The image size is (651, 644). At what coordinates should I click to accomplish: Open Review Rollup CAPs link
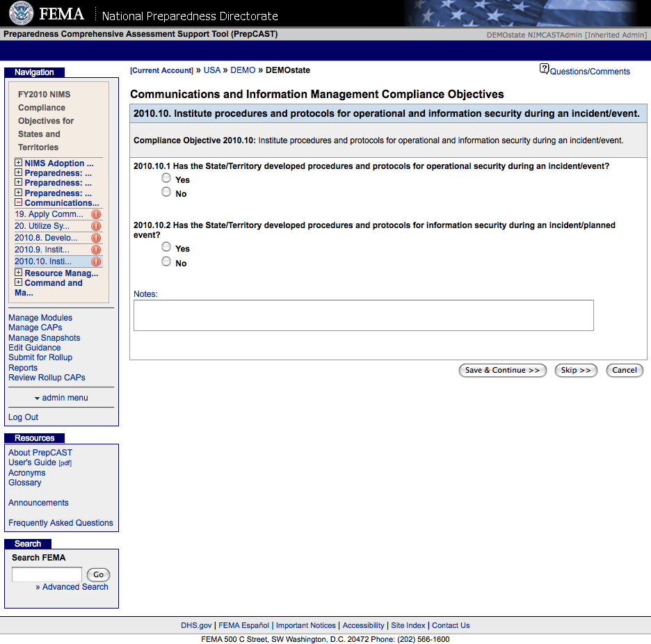click(47, 378)
